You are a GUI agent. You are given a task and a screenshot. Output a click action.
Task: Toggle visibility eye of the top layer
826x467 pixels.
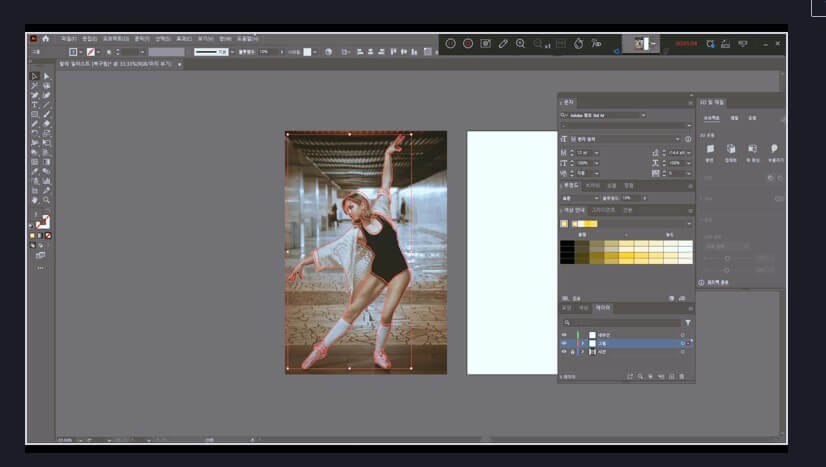tap(564, 334)
